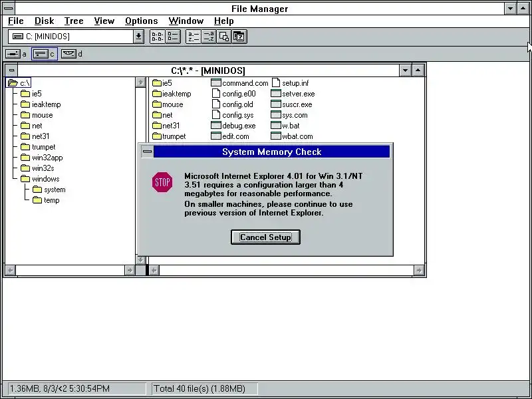This screenshot has width=532, height=399.
Task: Open C:\*.* child window control menu
Action: (11, 70)
